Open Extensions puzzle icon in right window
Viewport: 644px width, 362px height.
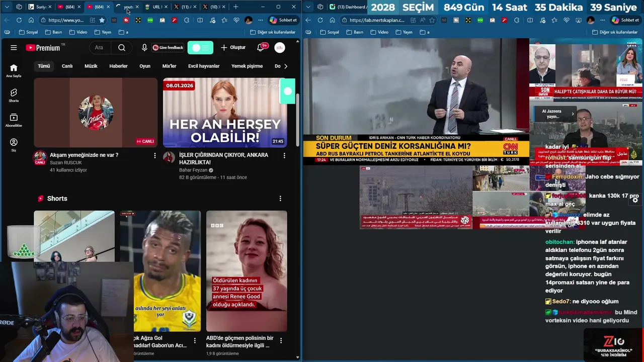coord(517,20)
